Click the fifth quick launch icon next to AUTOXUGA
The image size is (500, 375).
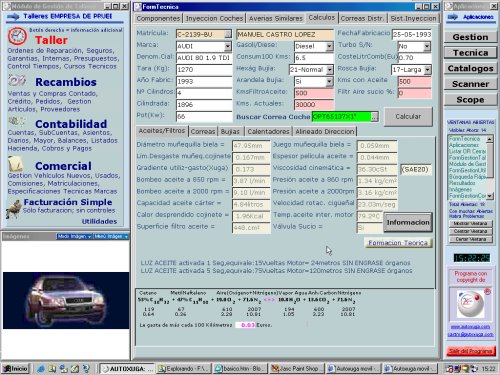(86, 369)
